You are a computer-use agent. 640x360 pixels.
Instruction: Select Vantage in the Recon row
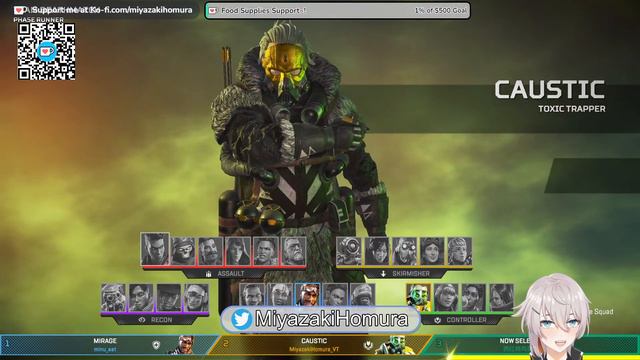tap(197, 298)
